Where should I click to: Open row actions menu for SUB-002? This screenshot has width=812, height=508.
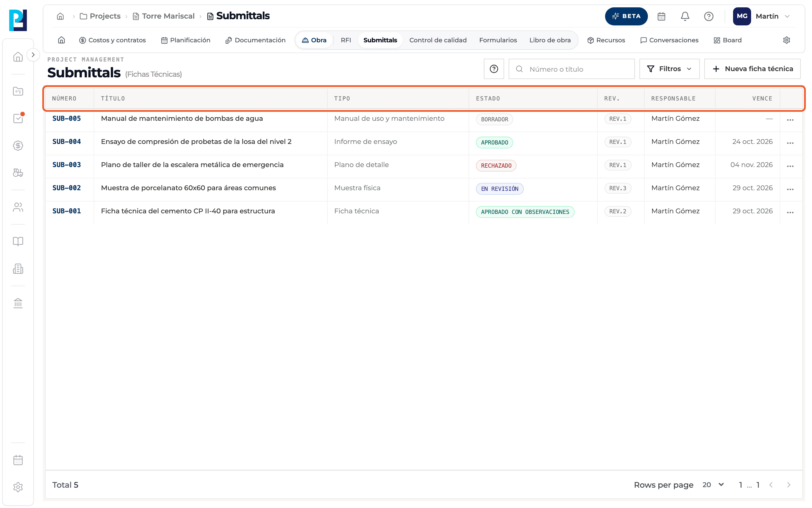coord(790,189)
